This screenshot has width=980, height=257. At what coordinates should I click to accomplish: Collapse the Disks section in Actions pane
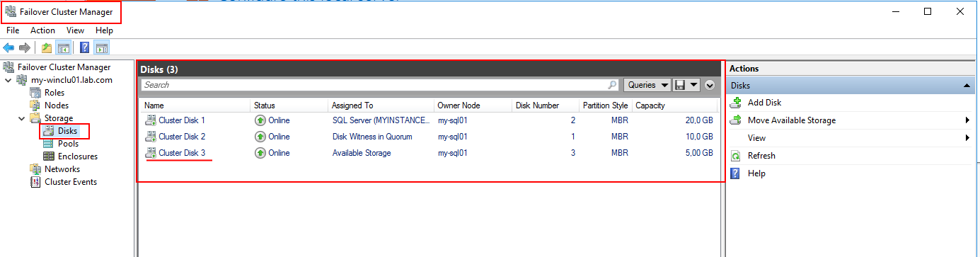(x=966, y=86)
